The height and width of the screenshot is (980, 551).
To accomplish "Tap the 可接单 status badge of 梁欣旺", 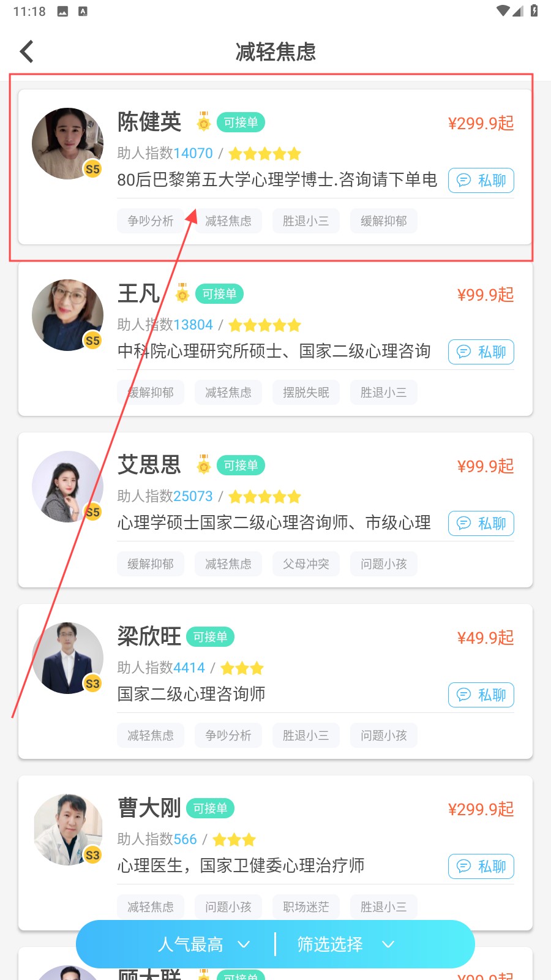I will [x=210, y=637].
